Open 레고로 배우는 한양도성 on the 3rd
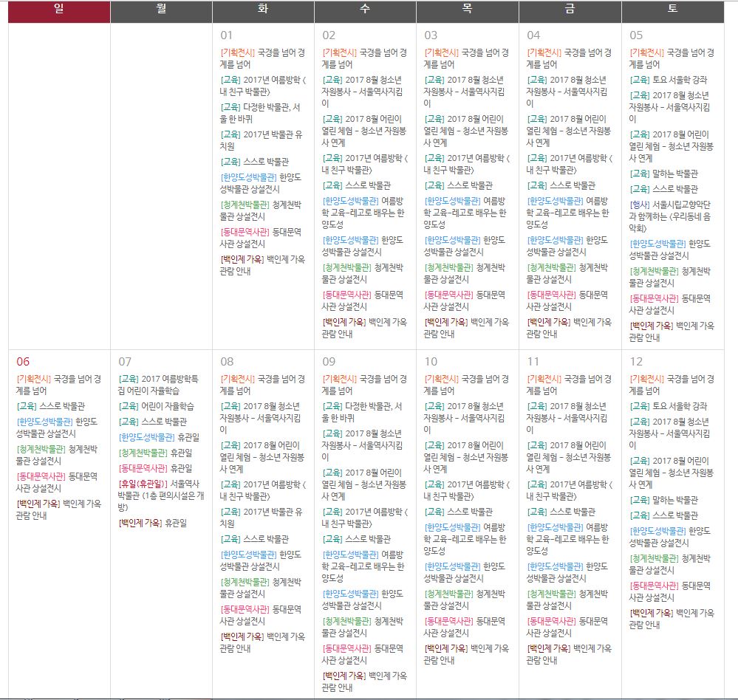 click(x=465, y=213)
